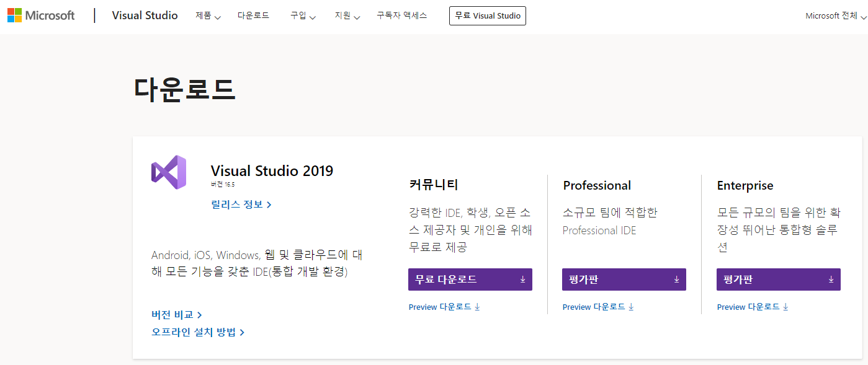The height and width of the screenshot is (365, 868).
Task: Open the 버전 비교 link
Action: [177, 315]
